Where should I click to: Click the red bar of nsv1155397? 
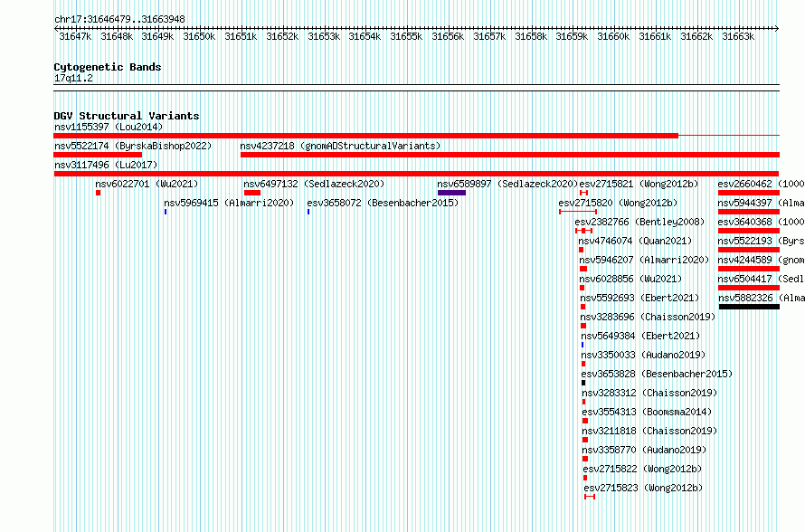pos(366,136)
